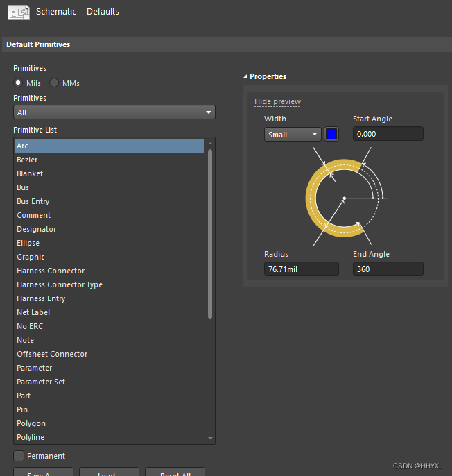Click the Load button

tap(109, 472)
